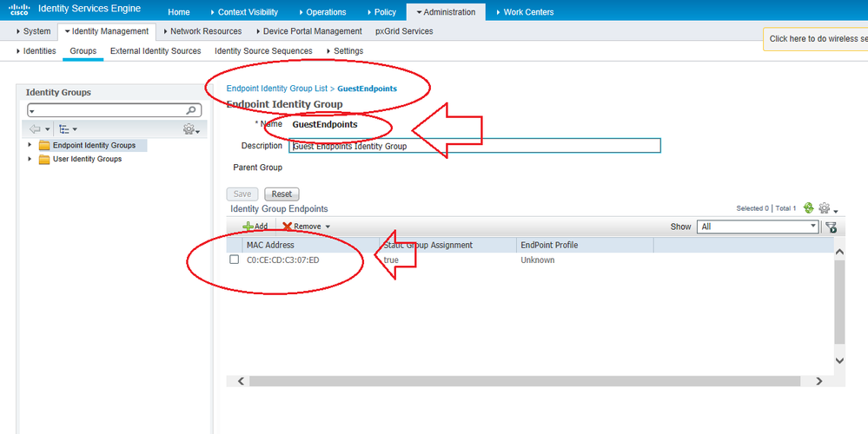Open Device Portal Management submenu
The image size is (868, 434).
(x=309, y=31)
